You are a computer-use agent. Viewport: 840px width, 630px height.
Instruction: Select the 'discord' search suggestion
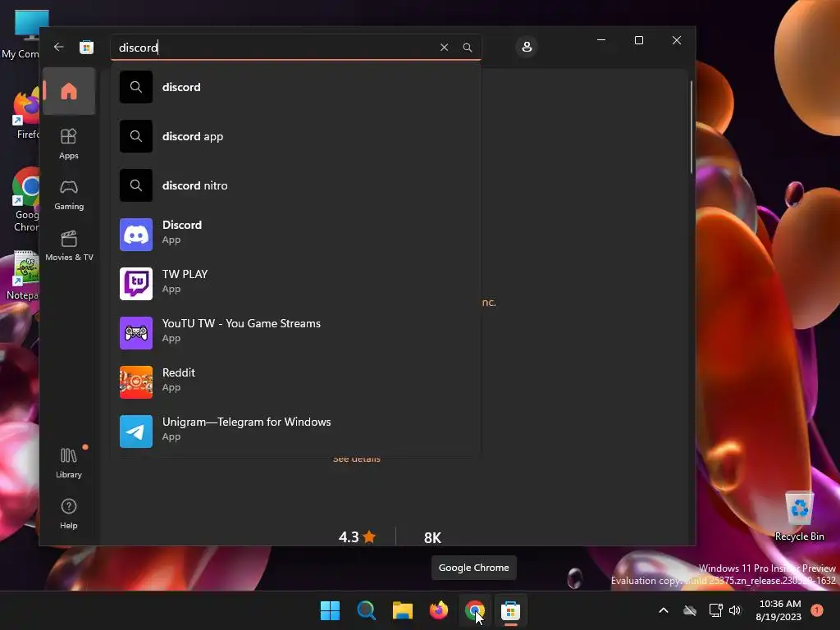click(x=295, y=87)
